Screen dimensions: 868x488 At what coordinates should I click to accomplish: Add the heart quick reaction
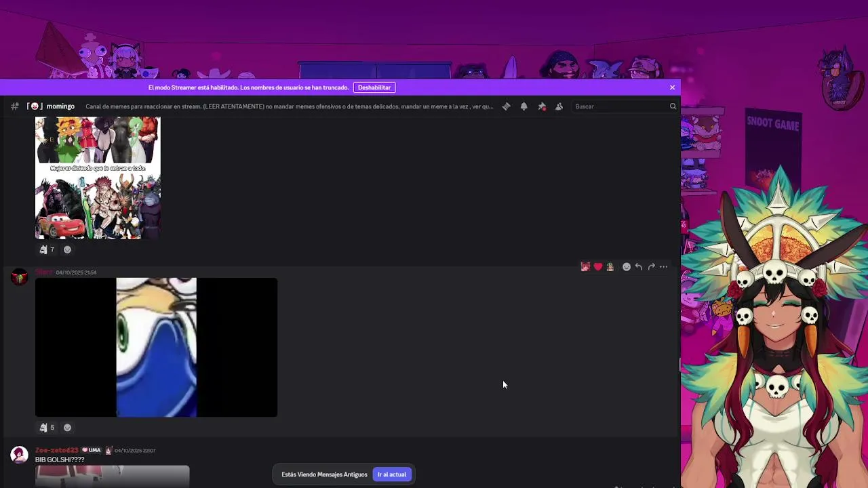(597, 267)
